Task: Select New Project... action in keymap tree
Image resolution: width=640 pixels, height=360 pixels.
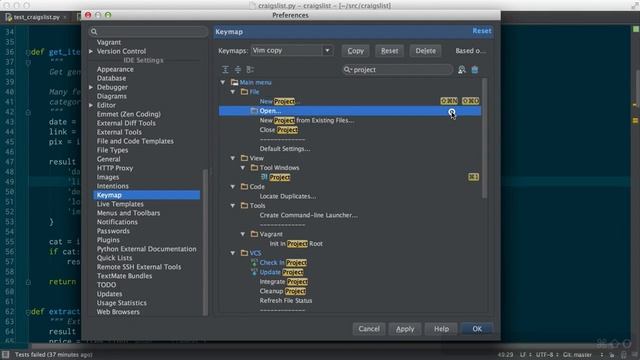Action: pos(280,101)
